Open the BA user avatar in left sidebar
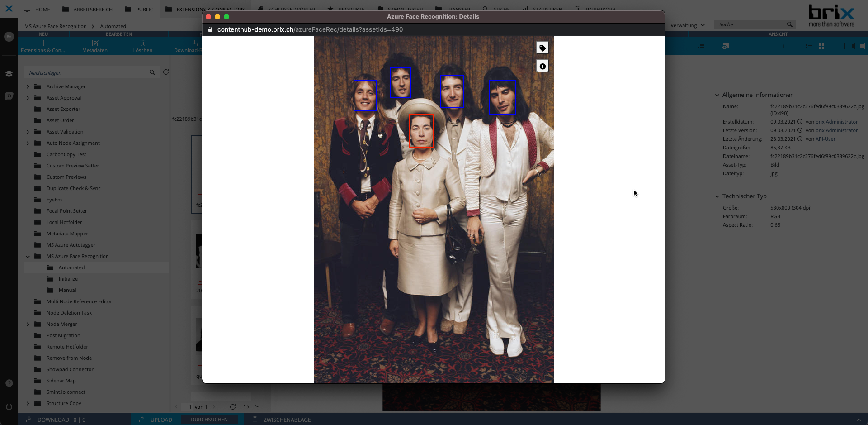This screenshot has width=868, height=425. pos(9,37)
